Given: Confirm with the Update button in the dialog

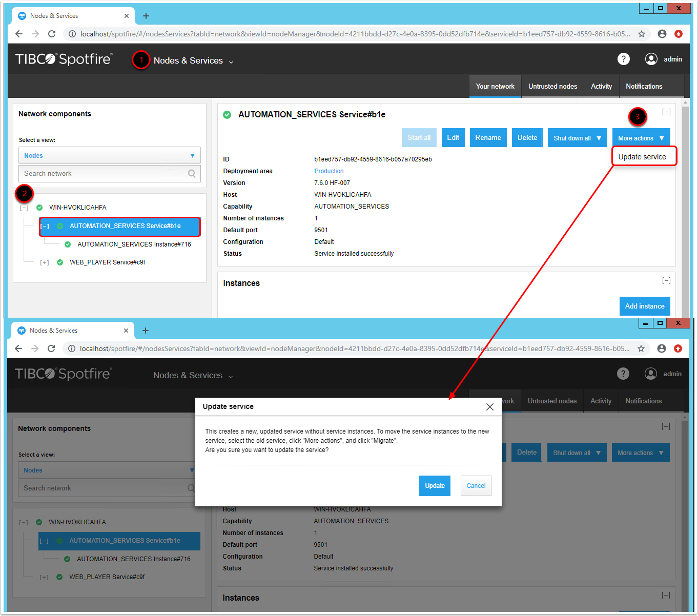Looking at the screenshot, I should (435, 485).
